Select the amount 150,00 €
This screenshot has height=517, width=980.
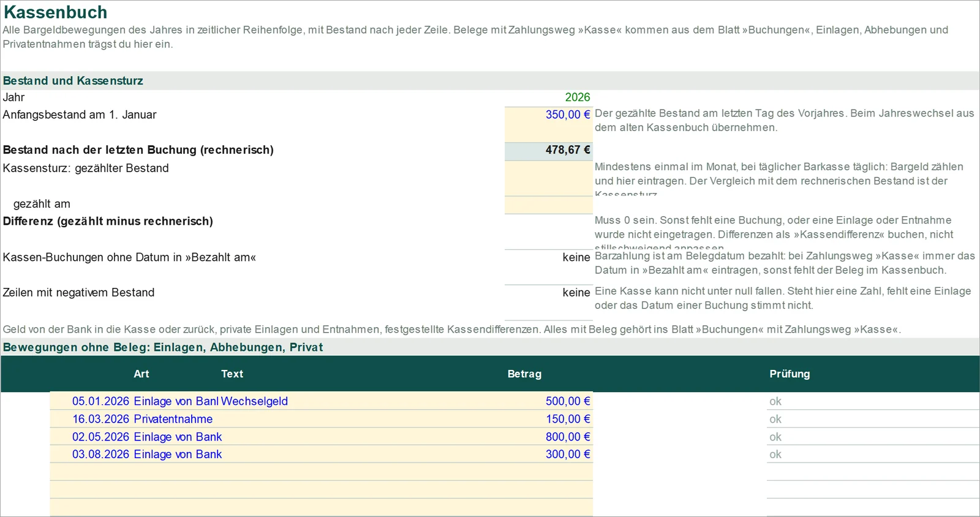pos(568,419)
